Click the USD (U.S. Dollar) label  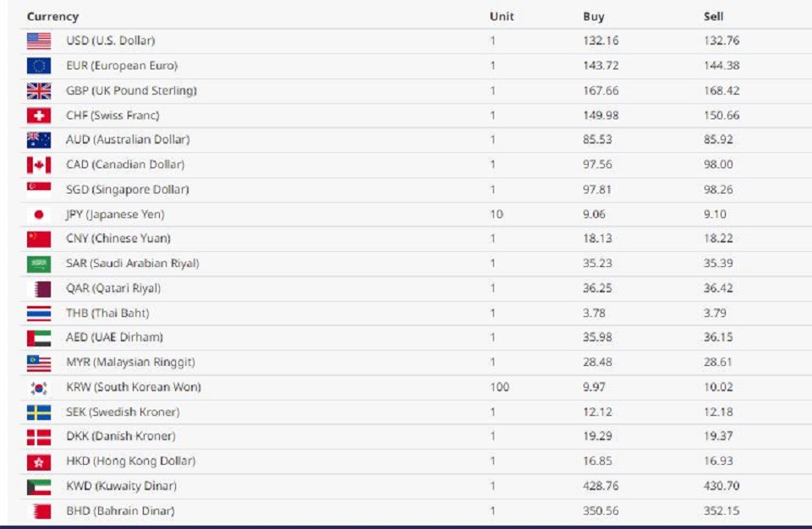point(110,41)
